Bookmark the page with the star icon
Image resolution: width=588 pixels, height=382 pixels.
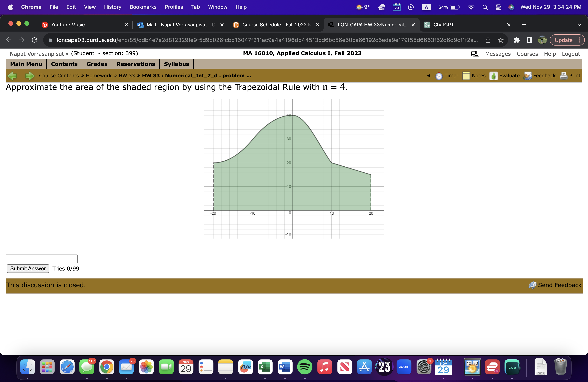(x=501, y=40)
